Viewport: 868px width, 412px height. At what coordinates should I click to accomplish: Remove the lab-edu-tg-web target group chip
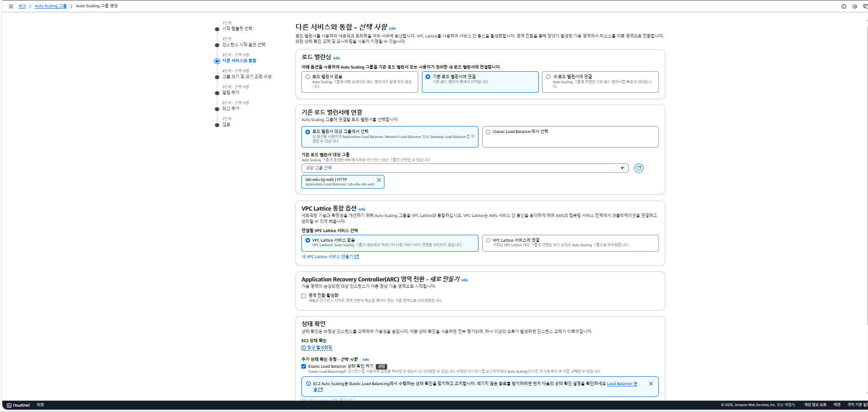pyautogui.click(x=379, y=180)
